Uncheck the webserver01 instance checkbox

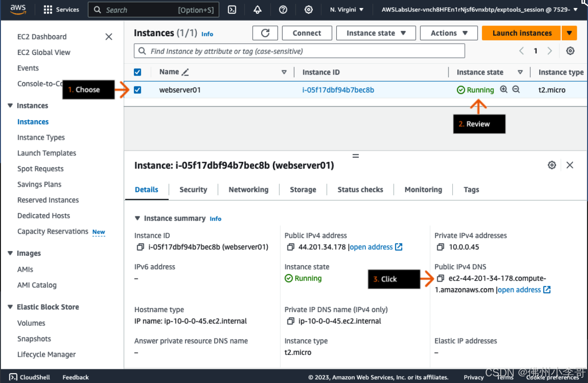coord(138,90)
